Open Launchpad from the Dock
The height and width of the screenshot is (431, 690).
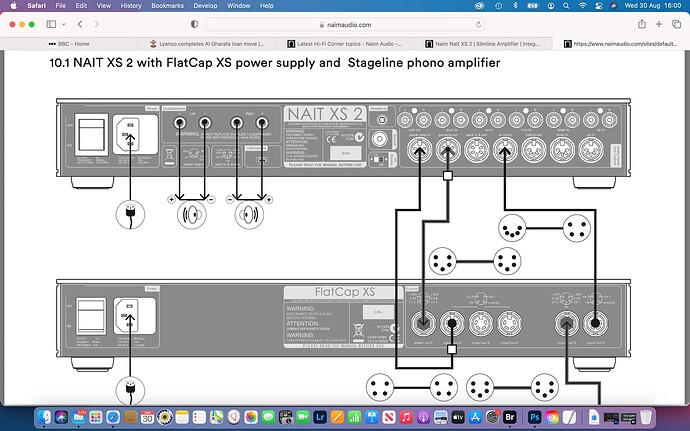pos(96,416)
